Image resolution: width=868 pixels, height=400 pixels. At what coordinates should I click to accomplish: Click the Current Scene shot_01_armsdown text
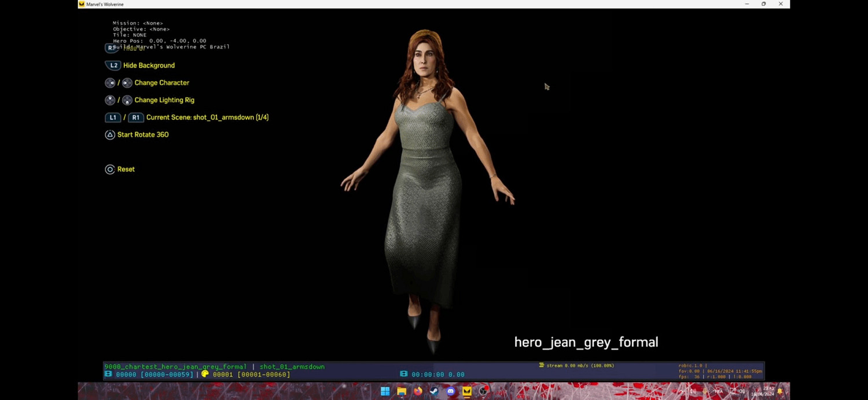pos(207,117)
